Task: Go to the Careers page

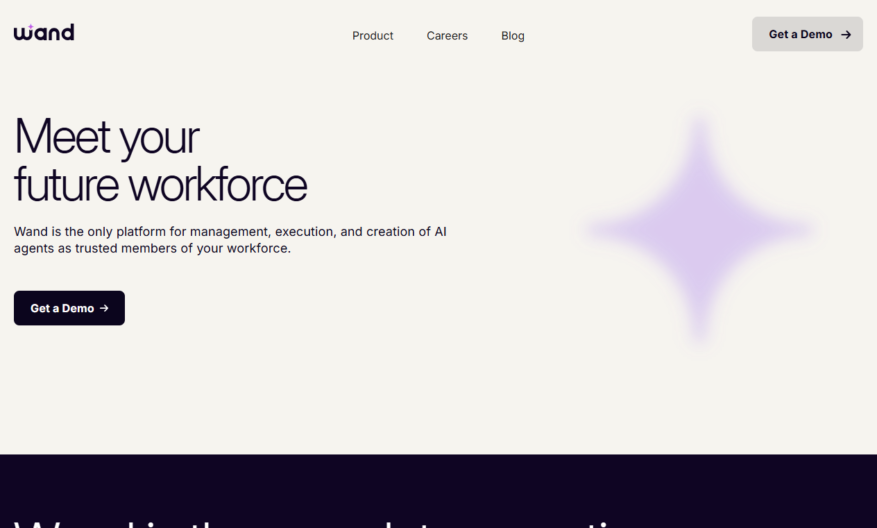Action: point(447,36)
